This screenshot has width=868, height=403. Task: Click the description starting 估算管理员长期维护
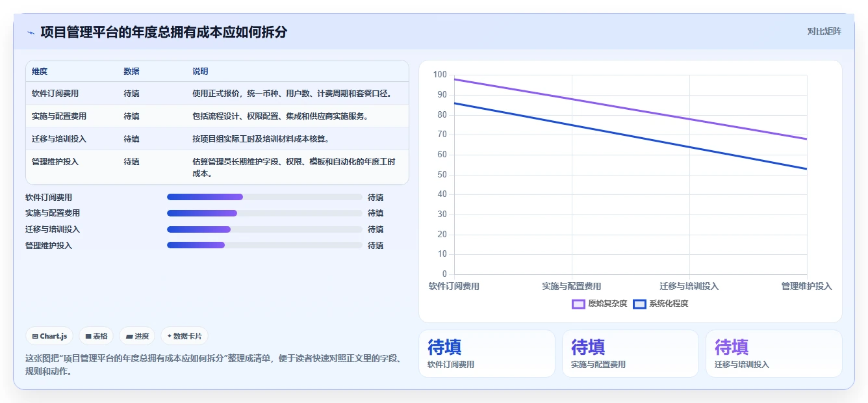[294, 168]
